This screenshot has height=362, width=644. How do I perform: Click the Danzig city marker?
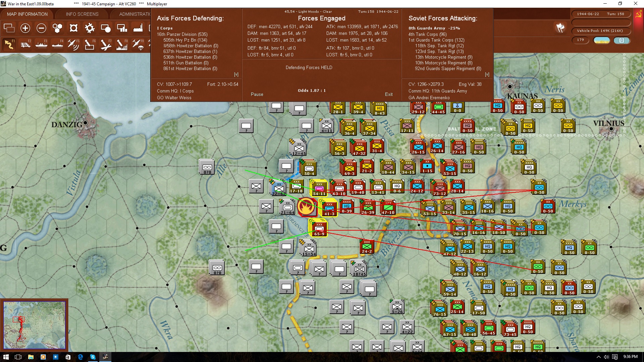tap(86, 123)
